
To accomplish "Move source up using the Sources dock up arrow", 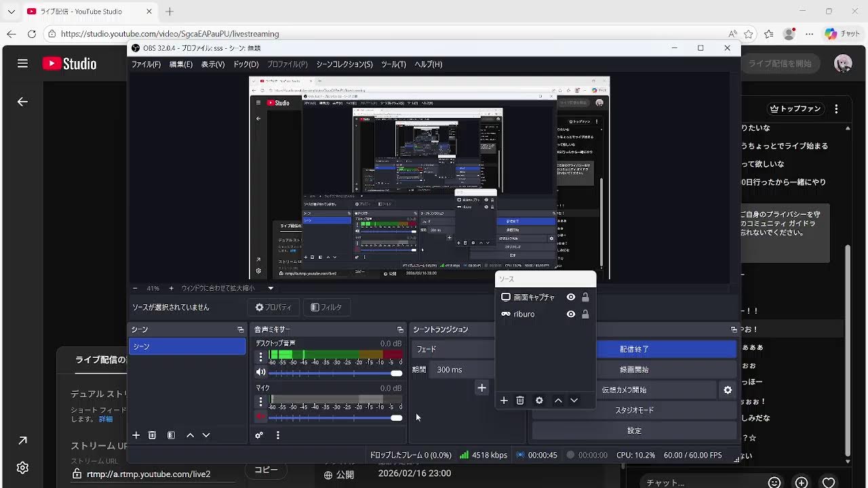I will [x=558, y=401].
